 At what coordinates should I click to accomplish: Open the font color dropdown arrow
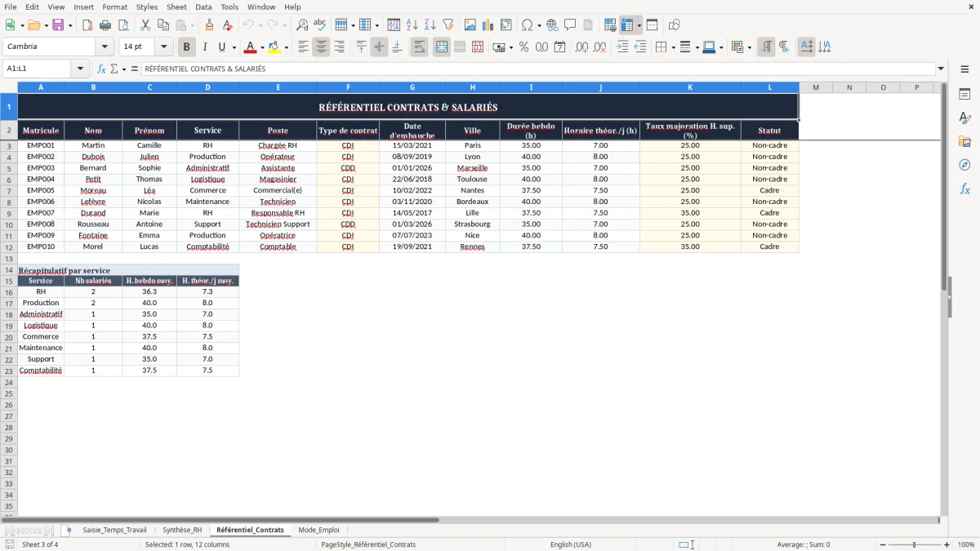(x=262, y=47)
